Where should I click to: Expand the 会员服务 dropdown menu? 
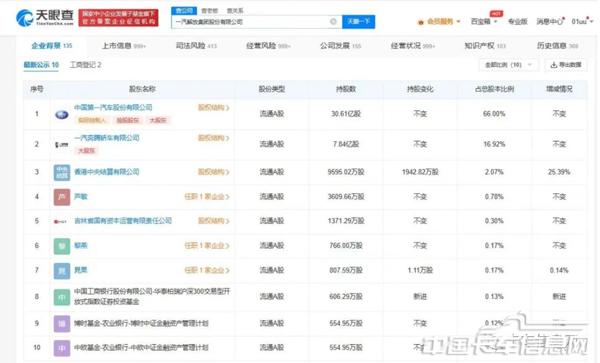tap(439, 22)
